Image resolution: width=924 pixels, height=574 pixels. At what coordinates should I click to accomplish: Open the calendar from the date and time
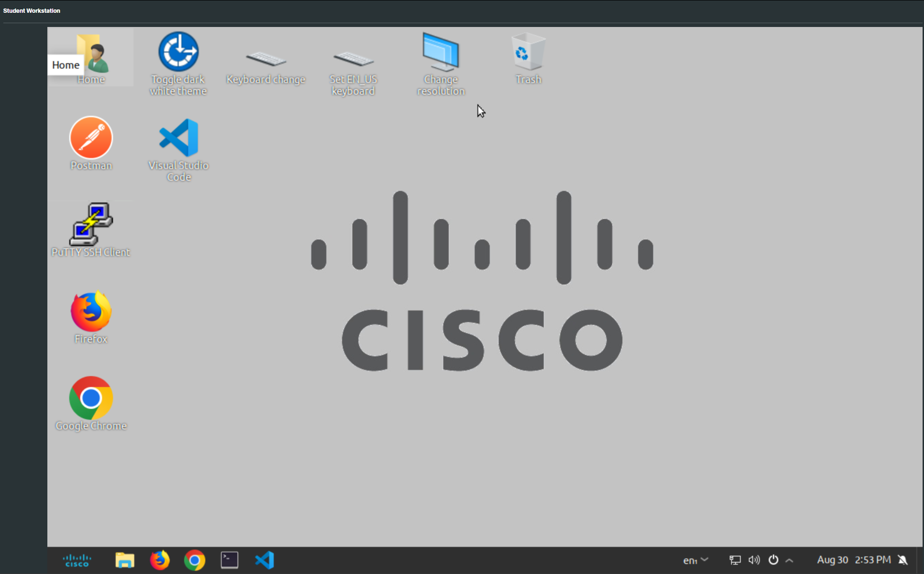(854, 560)
